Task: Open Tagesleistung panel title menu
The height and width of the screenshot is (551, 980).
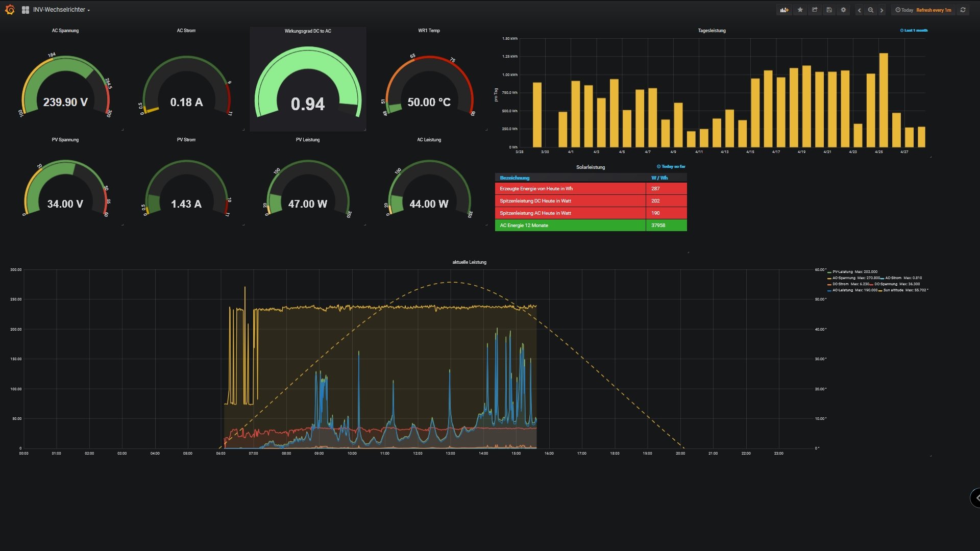Action: point(712,31)
